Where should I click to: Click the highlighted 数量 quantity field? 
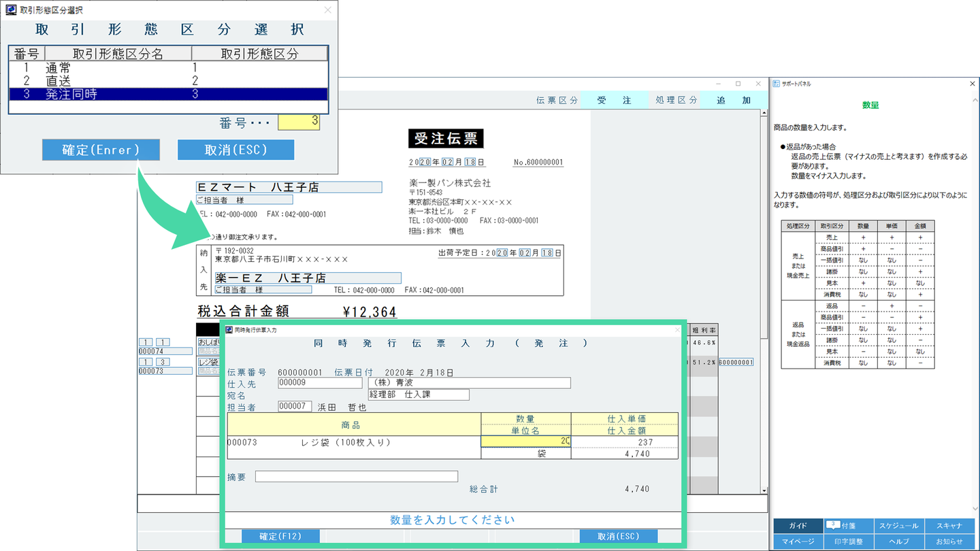525,441
